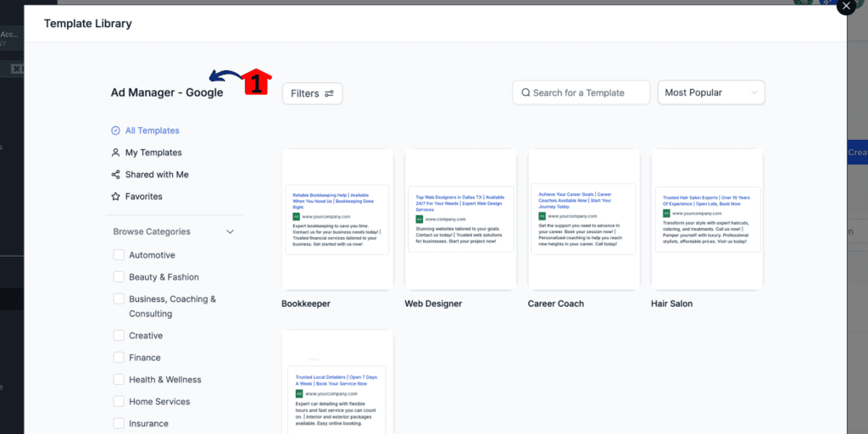Screen dimensions: 868x434
Task: Open the Bookkeeper template thumbnail
Action: [337, 220]
